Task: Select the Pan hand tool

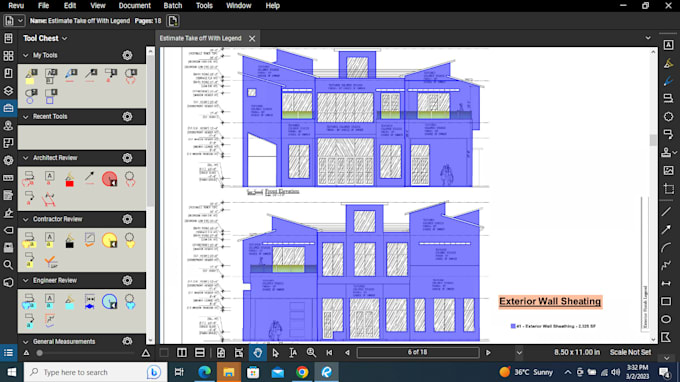Action: point(258,353)
